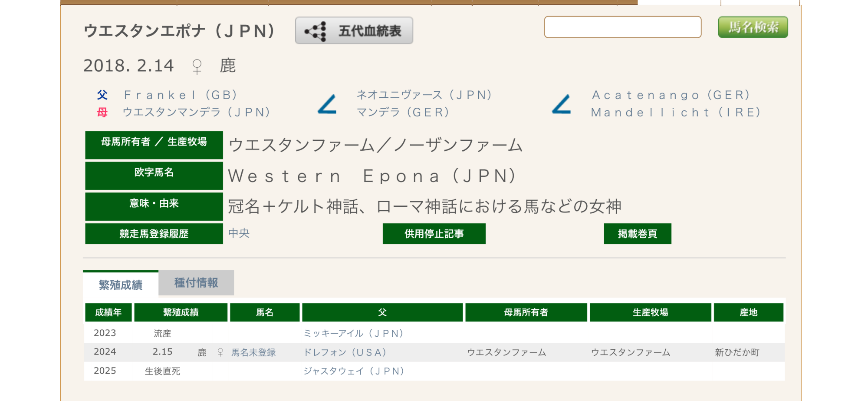Open the 供用停止記事 button
The width and height of the screenshot is (868, 401).
coord(434,234)
